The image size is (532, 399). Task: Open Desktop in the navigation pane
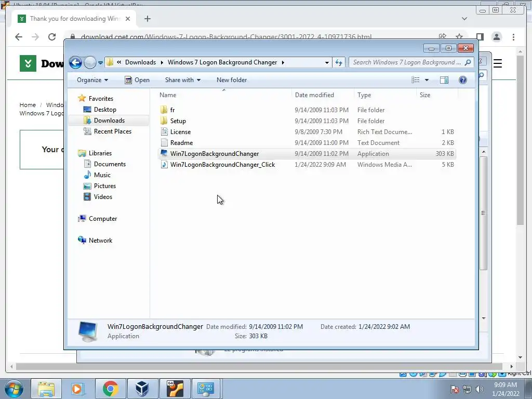pos(105,110)
